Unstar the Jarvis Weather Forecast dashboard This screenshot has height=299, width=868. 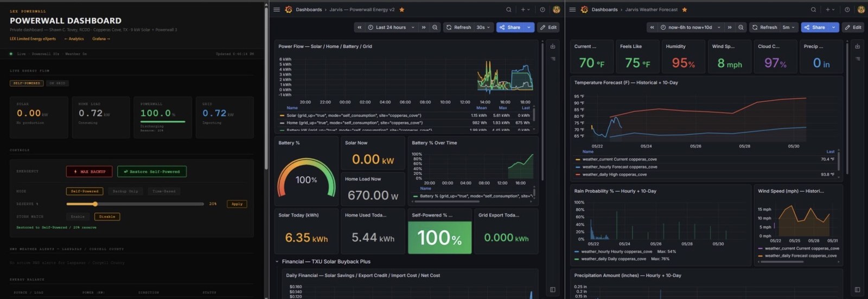pos(685,9)
